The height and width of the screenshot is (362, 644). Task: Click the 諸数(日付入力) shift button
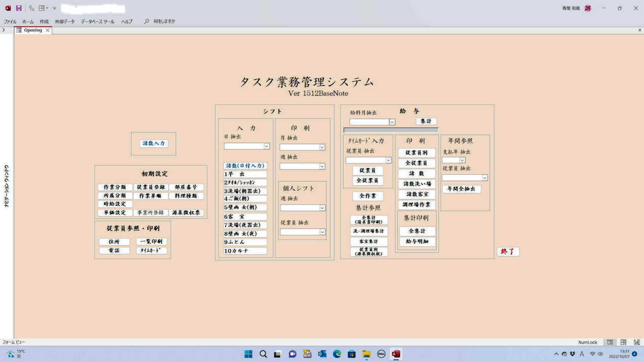(x=245, y=166)
